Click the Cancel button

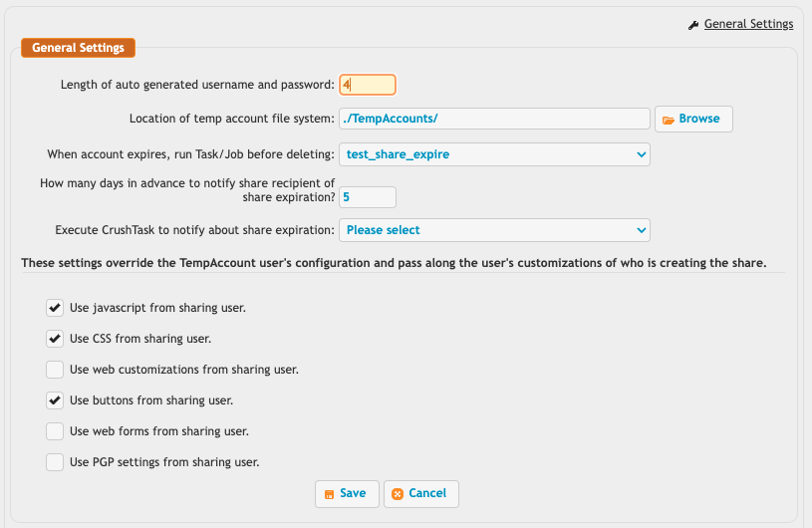(x=421, y=494)
